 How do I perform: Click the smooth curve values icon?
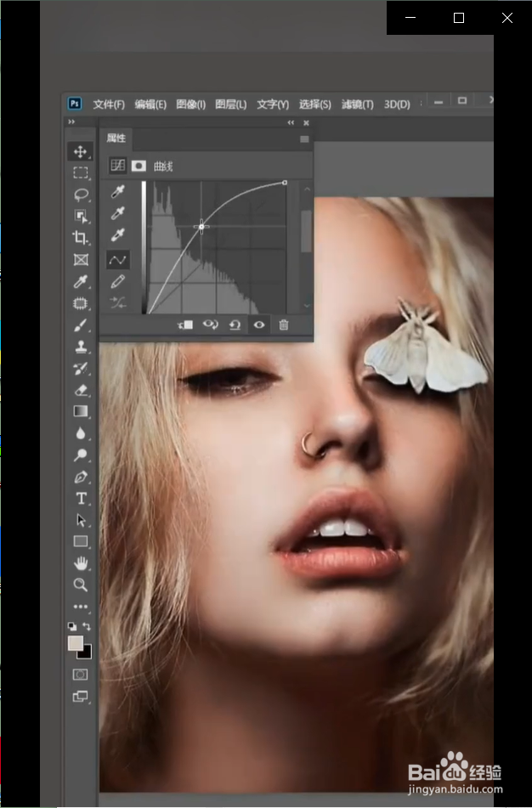coord(117,302)
